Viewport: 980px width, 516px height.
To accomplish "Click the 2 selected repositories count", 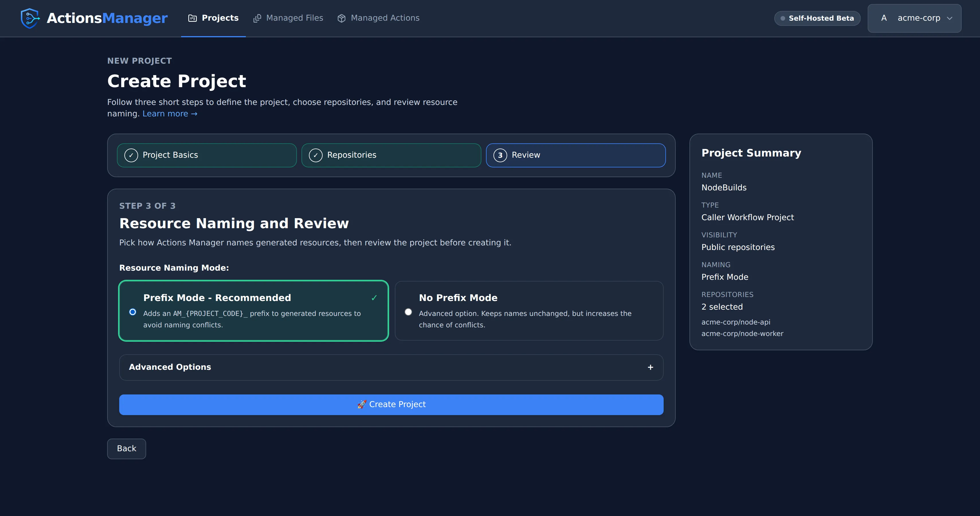I will [x=722, y=307].
